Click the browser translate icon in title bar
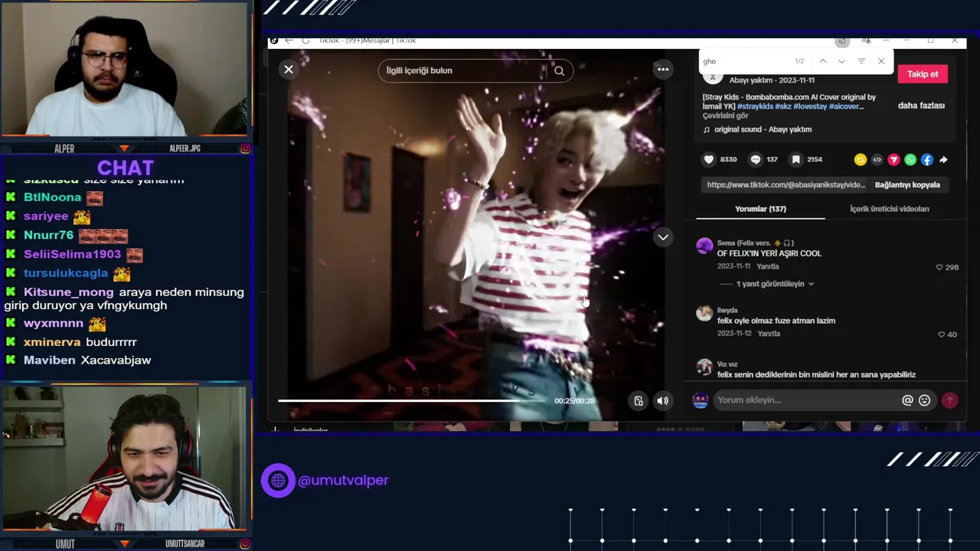Viewport: 980px width, 551px height. click(x=866, y=41)
